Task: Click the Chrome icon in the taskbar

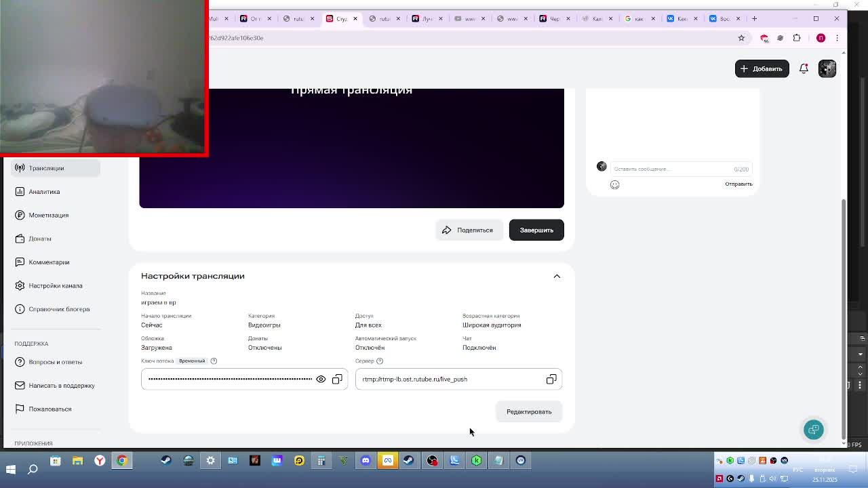Action: pos(122,461)
